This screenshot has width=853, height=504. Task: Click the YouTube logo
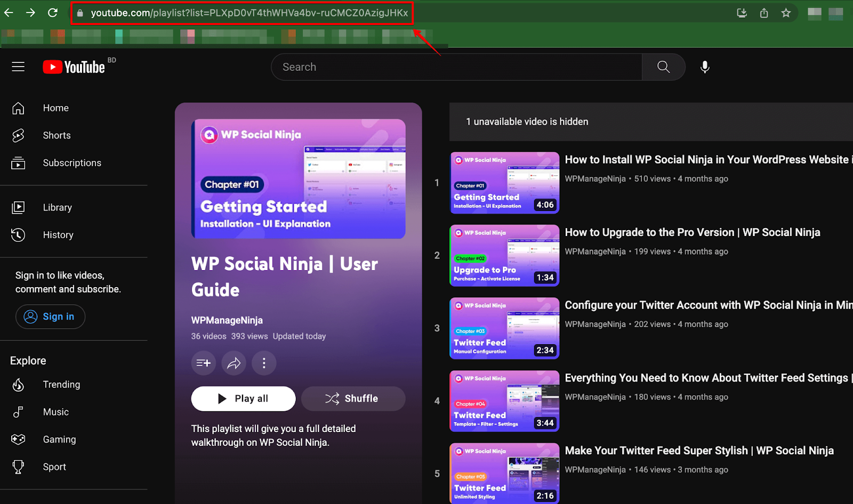click(x=74, y=67)
